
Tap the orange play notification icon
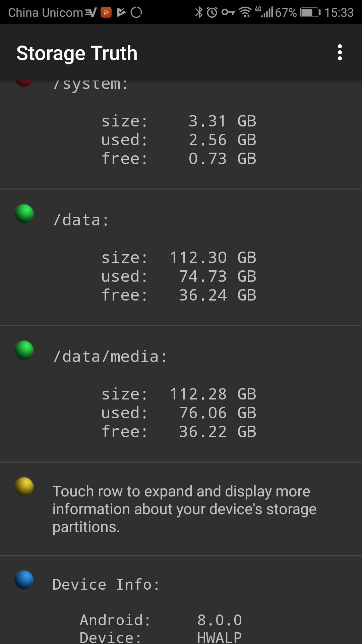point(106,12)
